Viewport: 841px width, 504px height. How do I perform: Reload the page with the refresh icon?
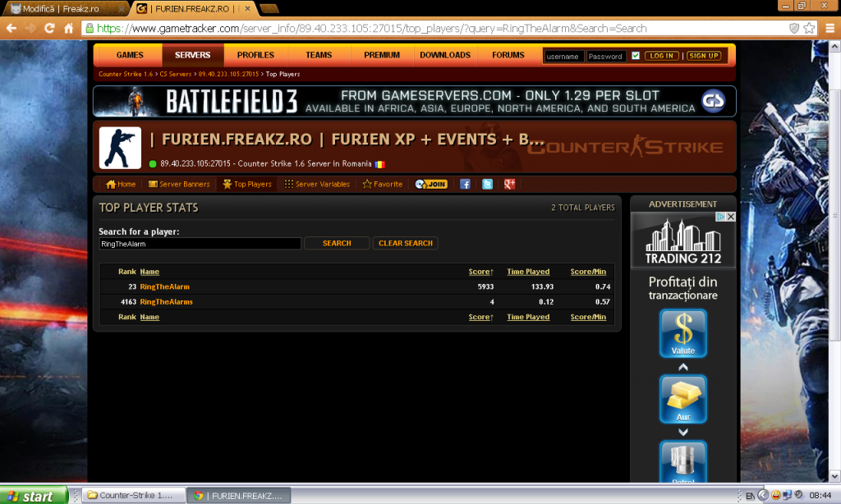49,28
